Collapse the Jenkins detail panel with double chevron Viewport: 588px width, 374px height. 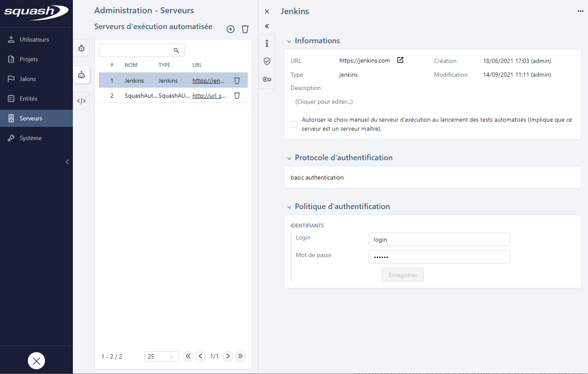coord(267,26)
